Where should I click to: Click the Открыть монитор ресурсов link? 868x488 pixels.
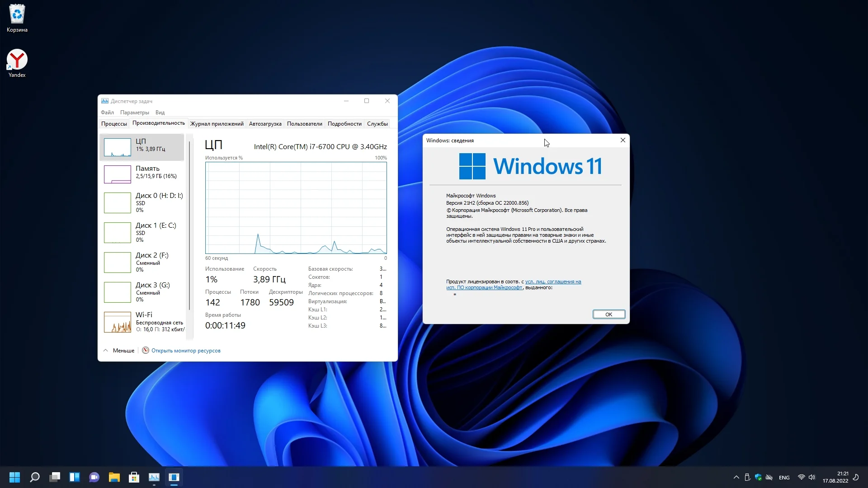[186, 351]
